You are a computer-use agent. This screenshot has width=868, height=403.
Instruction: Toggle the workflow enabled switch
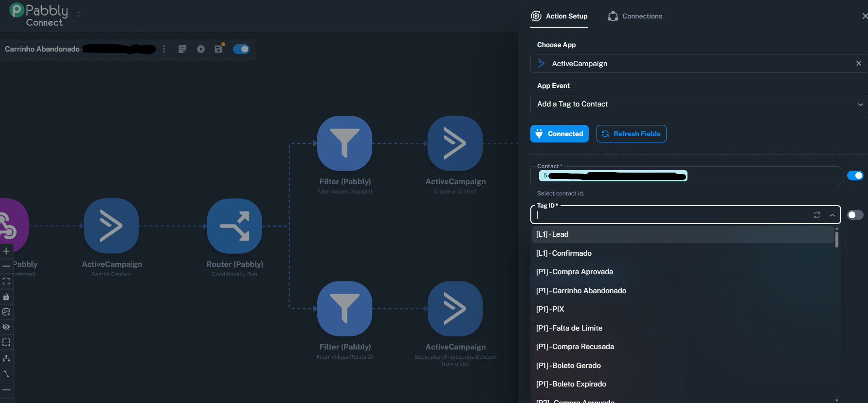(x=241, y=49)
